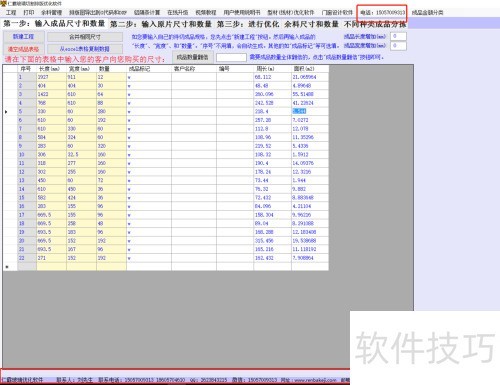Image resolution: width=500 pixels, height=385 pixels.
Task: Open the 铝隔条计算 menu
Action: (147, 12)
